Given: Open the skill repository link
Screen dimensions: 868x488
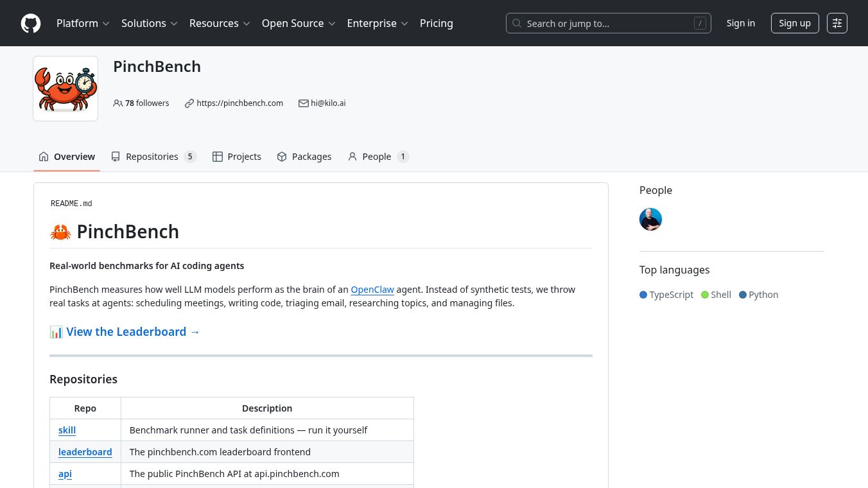Looking at the screenshot, I should [x=67, y=430].
